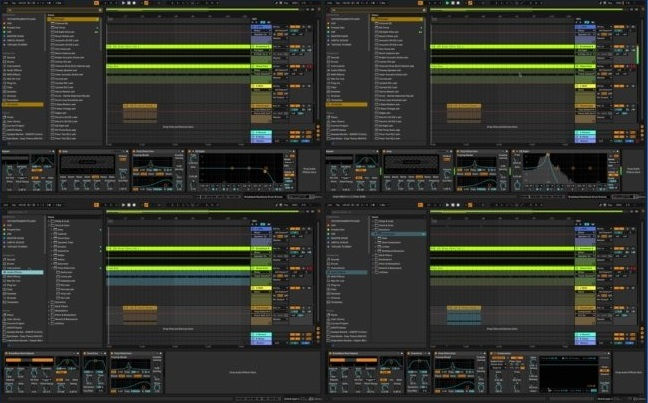
Task: Click the cyan Master track header in top-left window
Action: coord(259,132)
